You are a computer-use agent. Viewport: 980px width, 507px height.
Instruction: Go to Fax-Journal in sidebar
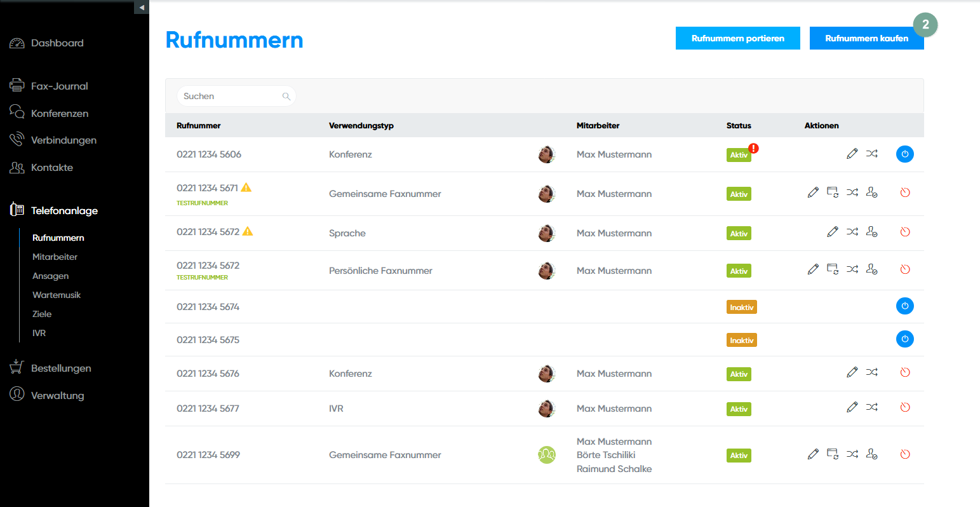pyautogui.click(x=59, y=86)
